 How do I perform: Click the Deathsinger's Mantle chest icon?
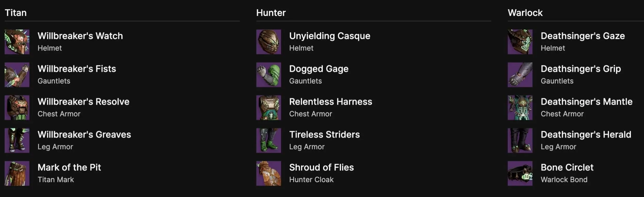(520, 108)
